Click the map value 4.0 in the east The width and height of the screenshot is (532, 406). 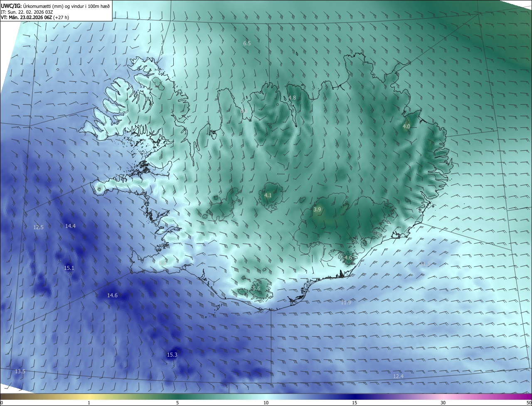(406, 126)
